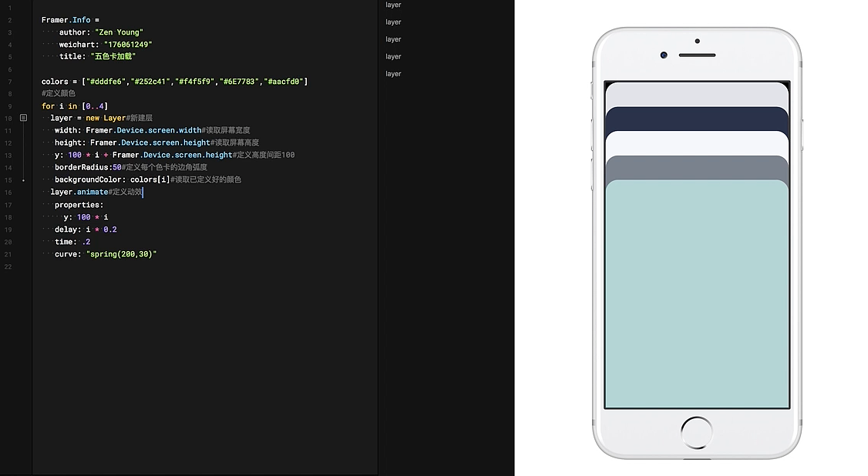This screenshot has height=476, width=868.
Task: Click the time value .2 on line 20
Action: (x=86, y=242)
